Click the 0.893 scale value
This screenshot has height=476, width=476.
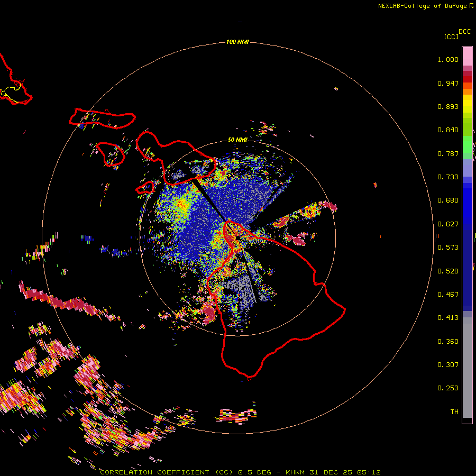coord(448,106)
